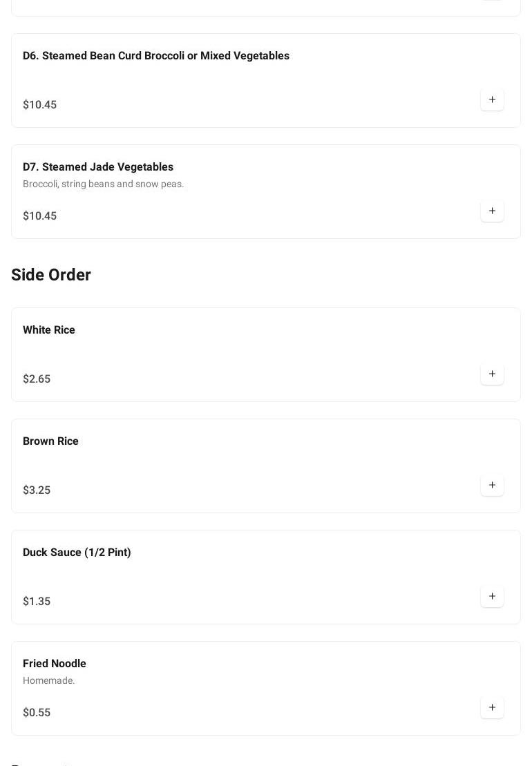Open D6. Steamed Bean Curd Broccoli item title
The width and height of the screenshot is (532, 766).
point(156,56)
